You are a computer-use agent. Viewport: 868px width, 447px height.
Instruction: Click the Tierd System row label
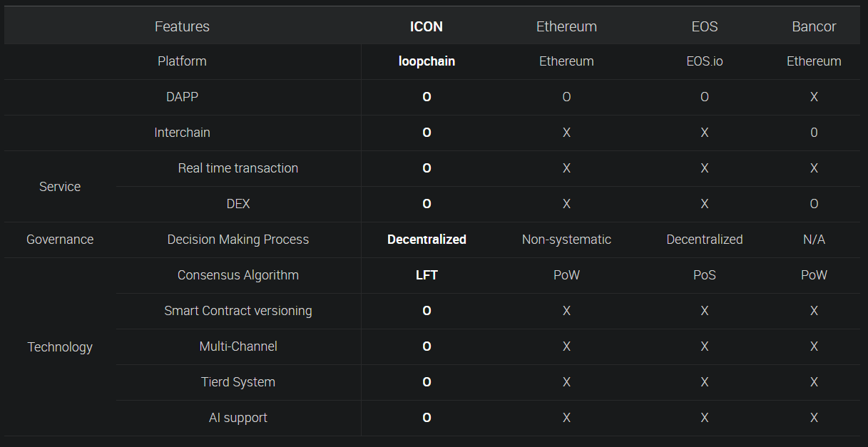point(238,382)
